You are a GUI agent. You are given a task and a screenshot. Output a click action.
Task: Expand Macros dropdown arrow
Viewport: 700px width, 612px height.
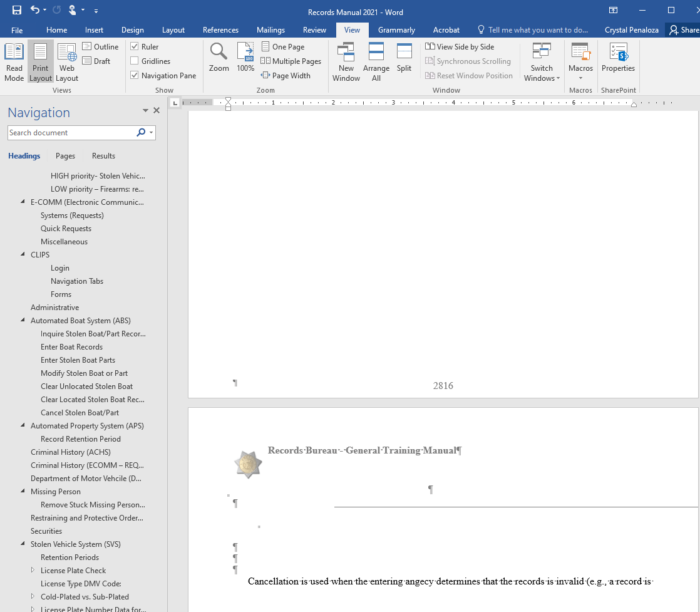click(580, 79)
